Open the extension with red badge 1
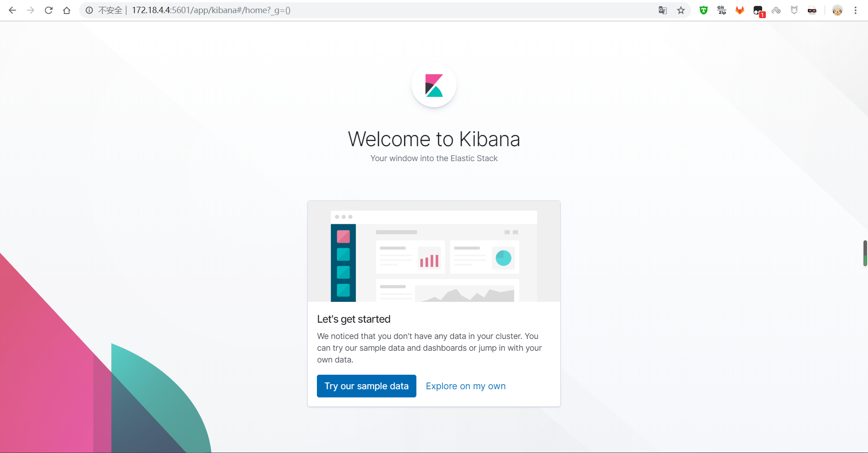The height and width of the screenshot is (453, 868). [758, 10]
